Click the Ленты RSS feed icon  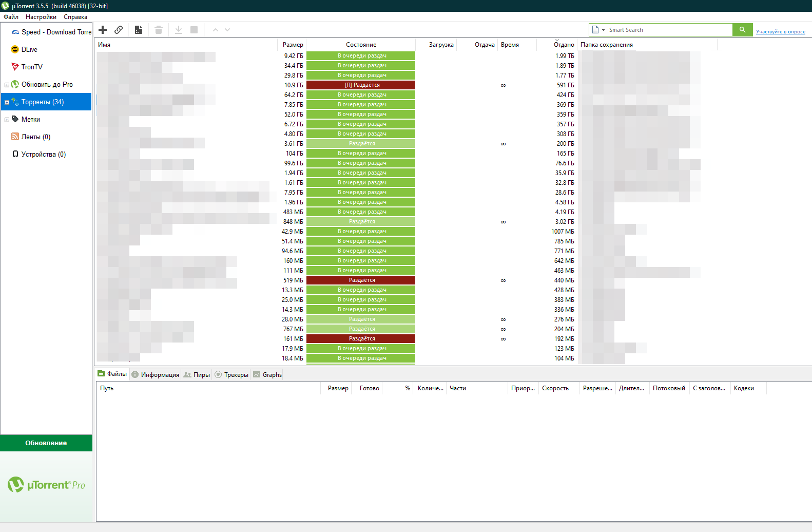coord(15,137)
